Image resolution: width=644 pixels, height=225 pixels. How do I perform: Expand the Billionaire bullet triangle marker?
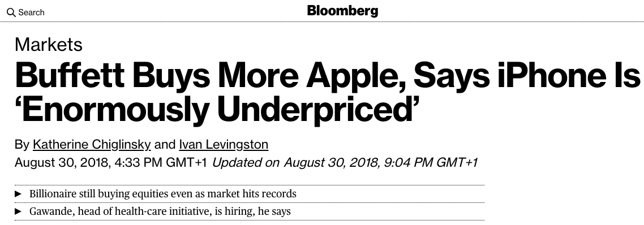18,194
